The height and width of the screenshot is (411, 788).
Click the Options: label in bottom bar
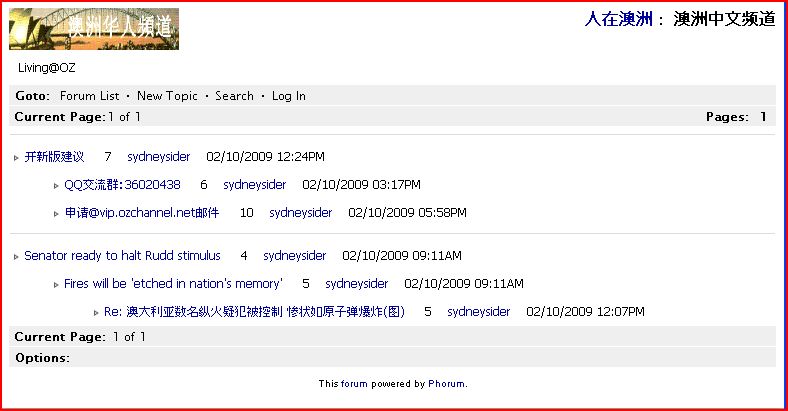pyautogui.click(x=42, y=358)
